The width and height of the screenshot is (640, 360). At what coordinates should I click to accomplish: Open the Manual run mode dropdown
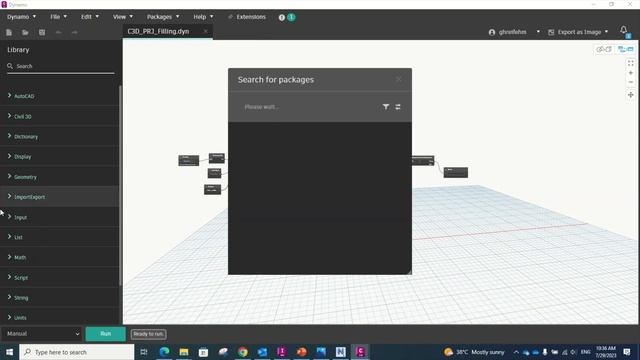pyautogui.click(x=42, y=334)
